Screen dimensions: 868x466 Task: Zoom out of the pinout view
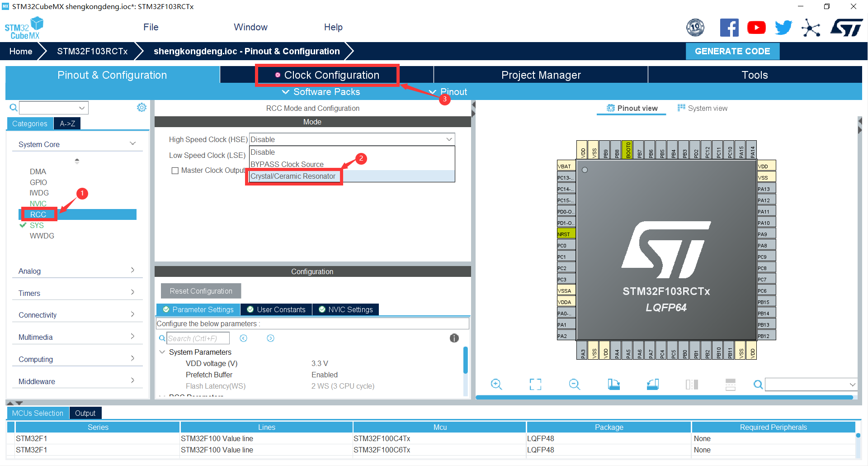[x=574, y=384]
